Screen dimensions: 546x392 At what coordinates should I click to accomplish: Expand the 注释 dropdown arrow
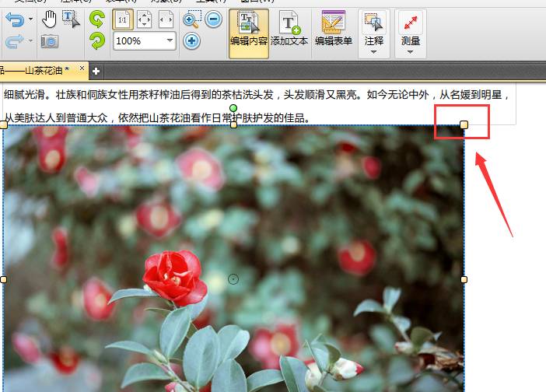click(x=373, y=53)
